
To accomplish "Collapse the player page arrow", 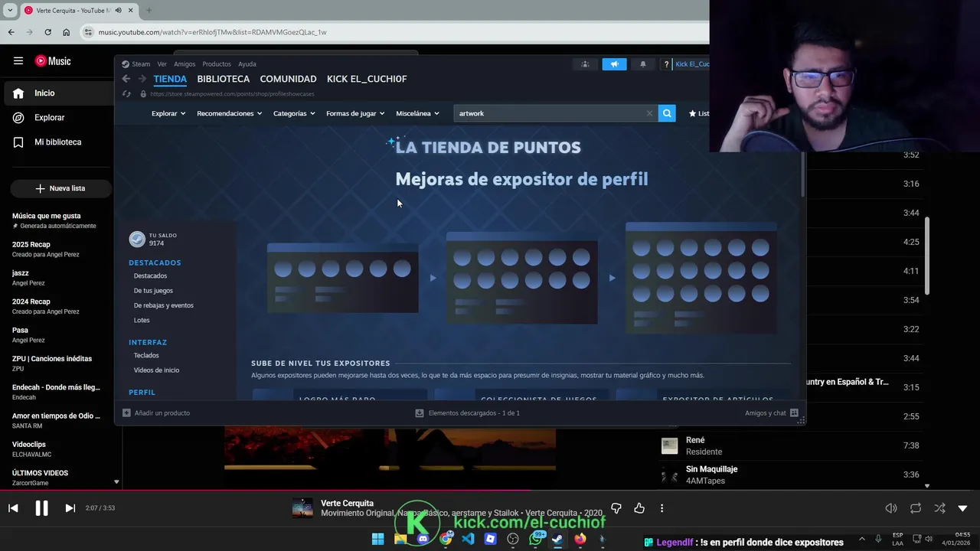I will coord(963,508).
